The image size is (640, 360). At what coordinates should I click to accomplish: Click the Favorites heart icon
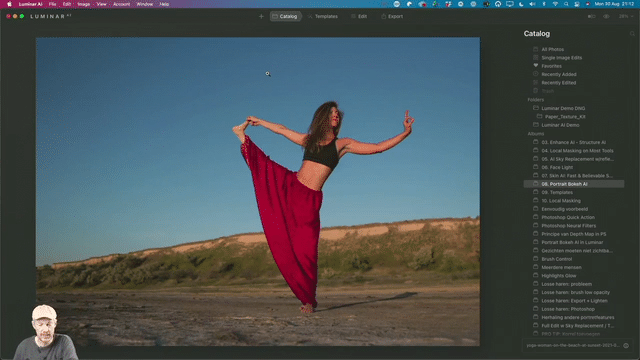point(536,66)
